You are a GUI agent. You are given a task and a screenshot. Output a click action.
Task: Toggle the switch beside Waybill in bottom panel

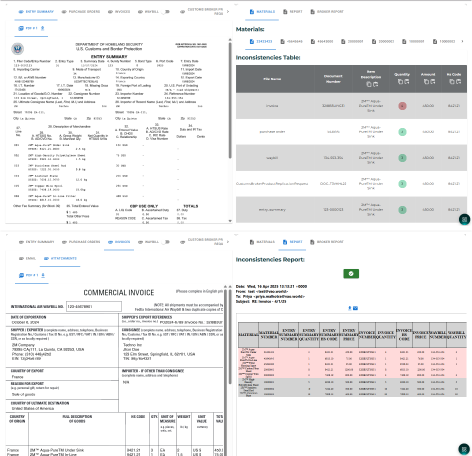(165, 242)
